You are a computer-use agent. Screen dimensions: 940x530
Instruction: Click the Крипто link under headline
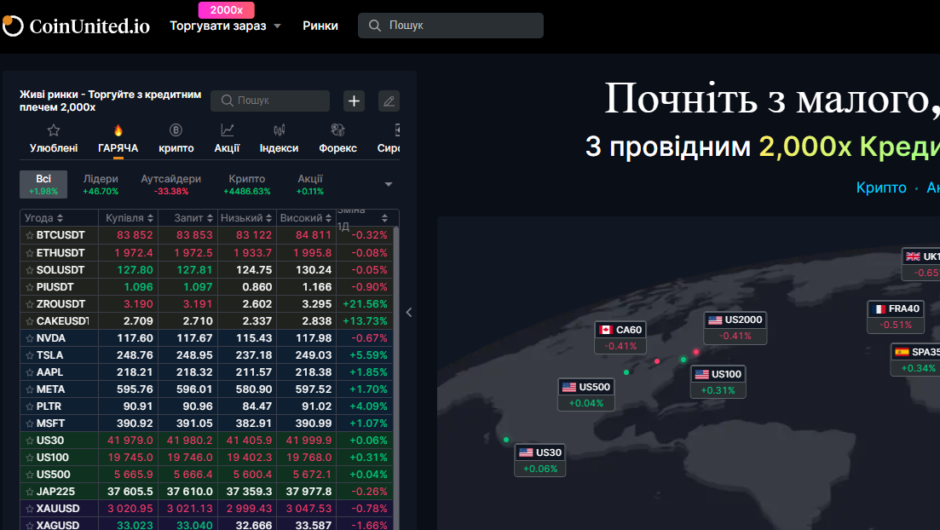(881, 188)
